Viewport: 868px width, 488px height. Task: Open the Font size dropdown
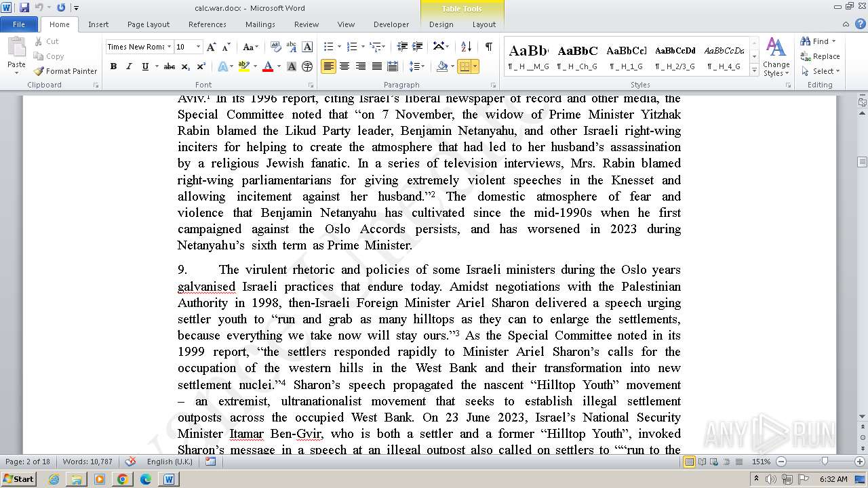tap(198, 47)
